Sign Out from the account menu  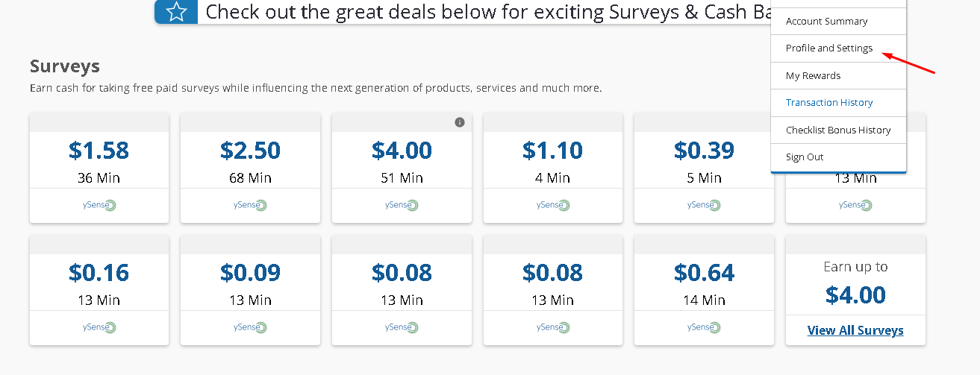(x=805, y=157)
